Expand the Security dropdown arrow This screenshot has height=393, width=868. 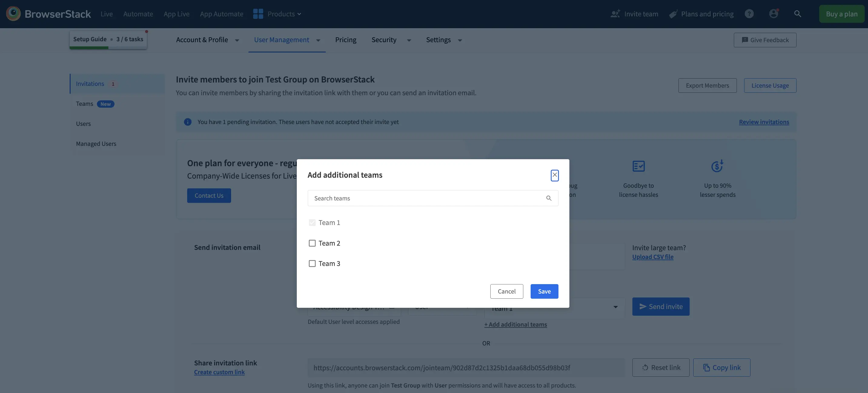point(409,40)
